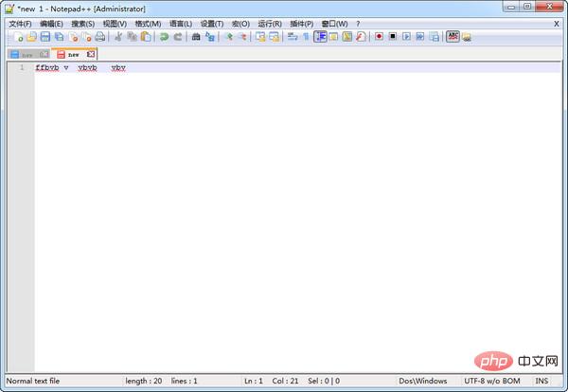Start macro recording with red dot icon
The image size is (568, 392).
pos(379,37)
